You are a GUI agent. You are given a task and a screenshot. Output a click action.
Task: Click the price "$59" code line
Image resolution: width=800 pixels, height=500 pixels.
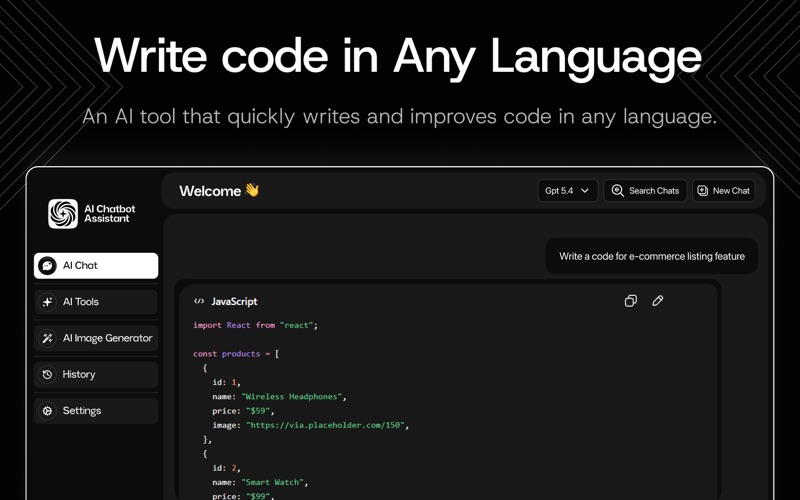pos(243,411)
